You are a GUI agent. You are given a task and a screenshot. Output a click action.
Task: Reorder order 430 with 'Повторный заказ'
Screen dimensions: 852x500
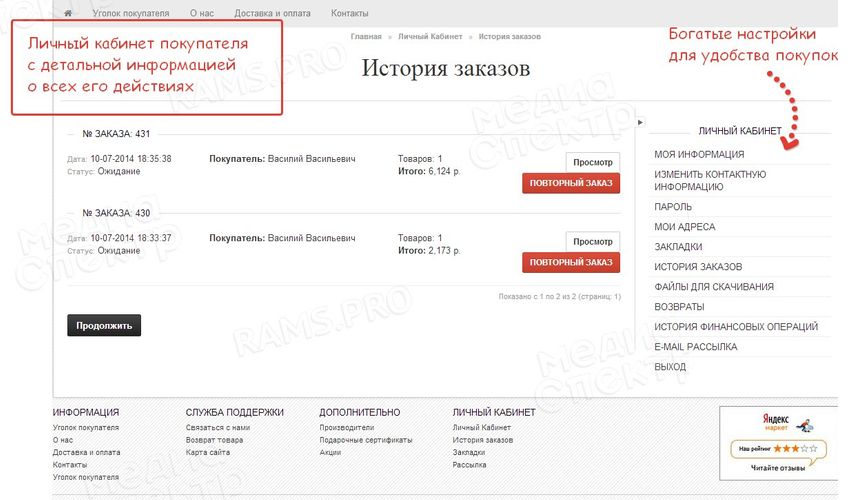tap(570, 263)
